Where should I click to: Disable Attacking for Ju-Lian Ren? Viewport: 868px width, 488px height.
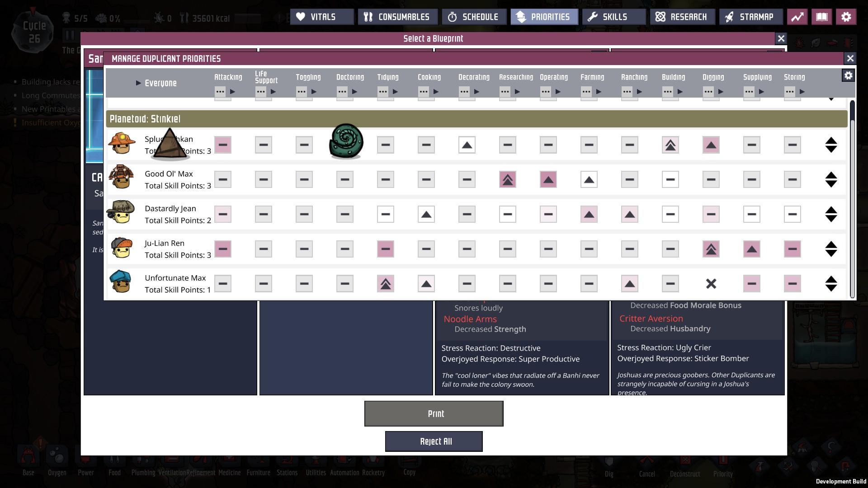click(x=222, y=249)
